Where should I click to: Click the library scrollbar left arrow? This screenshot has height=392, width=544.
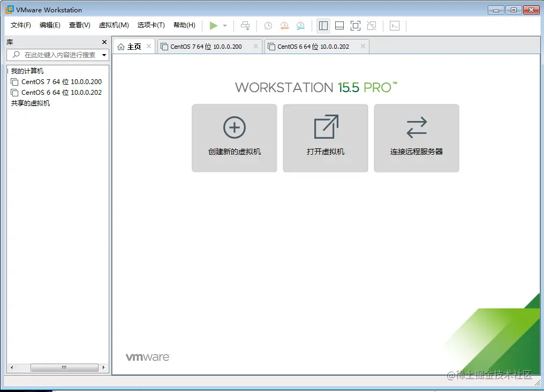click(x=12, y=367)
